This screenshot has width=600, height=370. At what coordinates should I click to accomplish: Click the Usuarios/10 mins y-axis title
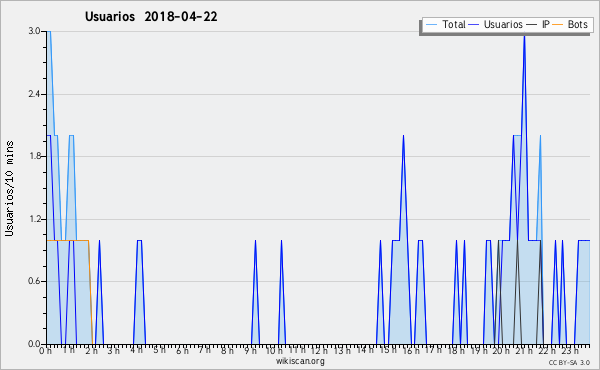point(9,188)
